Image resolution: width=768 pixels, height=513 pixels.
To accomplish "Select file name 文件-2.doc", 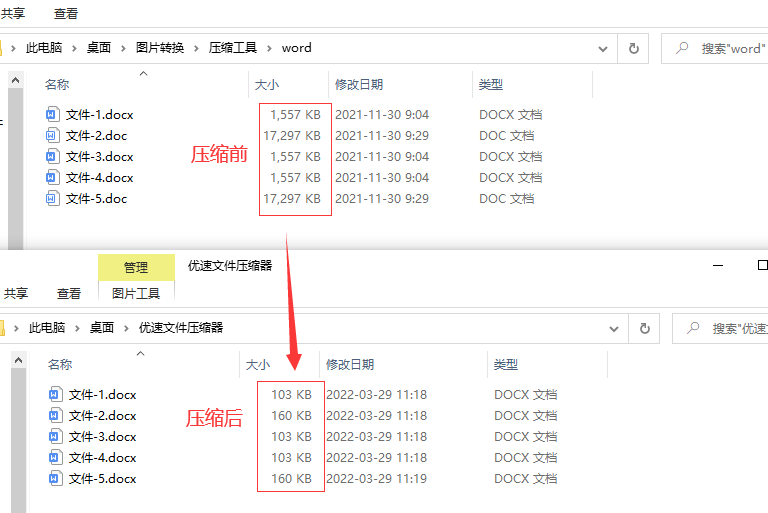I will [x=96, y=136].
